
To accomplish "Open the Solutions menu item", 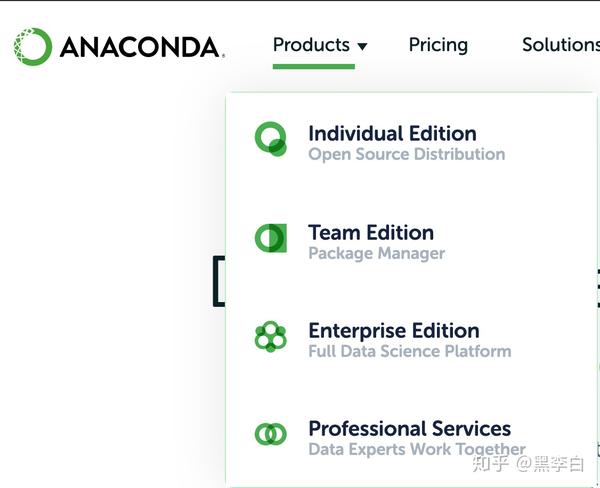I will [561, 45].
